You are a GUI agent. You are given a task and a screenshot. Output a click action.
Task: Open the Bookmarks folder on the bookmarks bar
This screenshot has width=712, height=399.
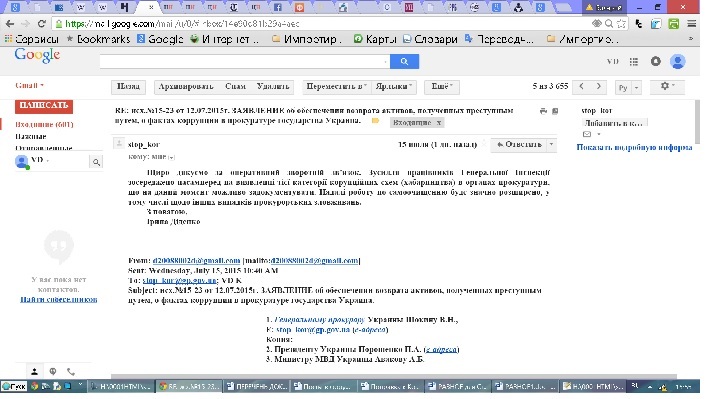tap(98, 39)
